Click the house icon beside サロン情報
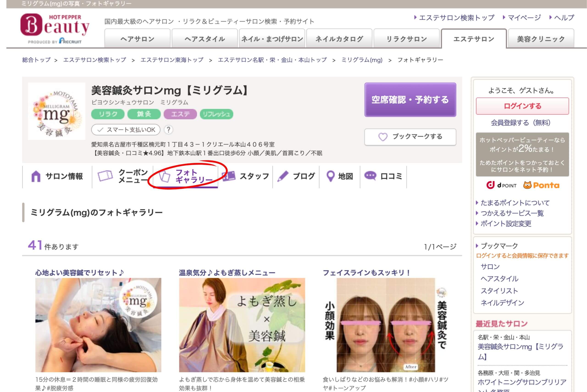587x392 pixels. 36,176
